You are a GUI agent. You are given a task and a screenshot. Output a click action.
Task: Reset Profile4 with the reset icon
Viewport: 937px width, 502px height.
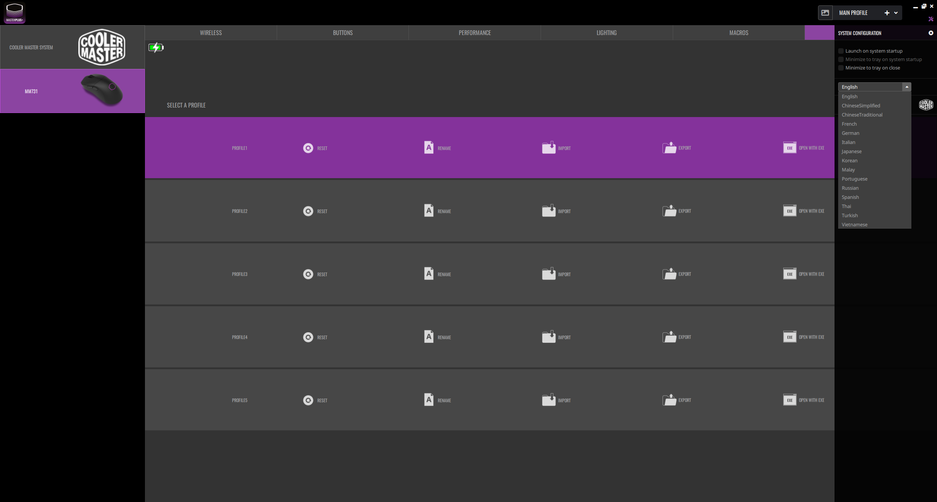308,337
